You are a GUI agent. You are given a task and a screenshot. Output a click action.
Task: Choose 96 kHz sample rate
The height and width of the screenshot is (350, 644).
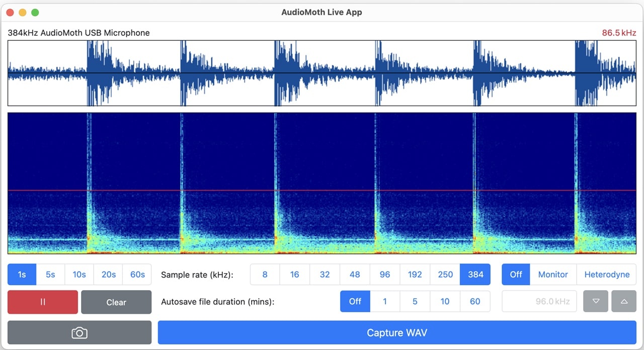coord(385,275)
